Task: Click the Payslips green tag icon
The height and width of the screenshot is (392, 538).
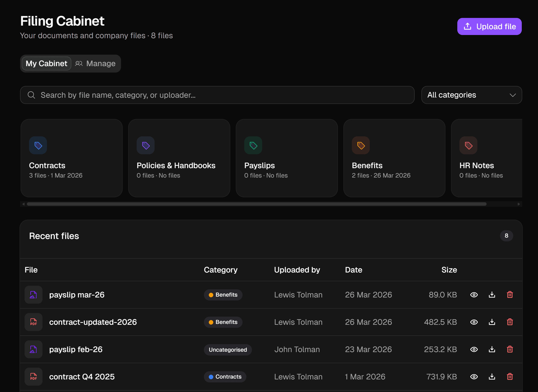Action: [253, 145]
